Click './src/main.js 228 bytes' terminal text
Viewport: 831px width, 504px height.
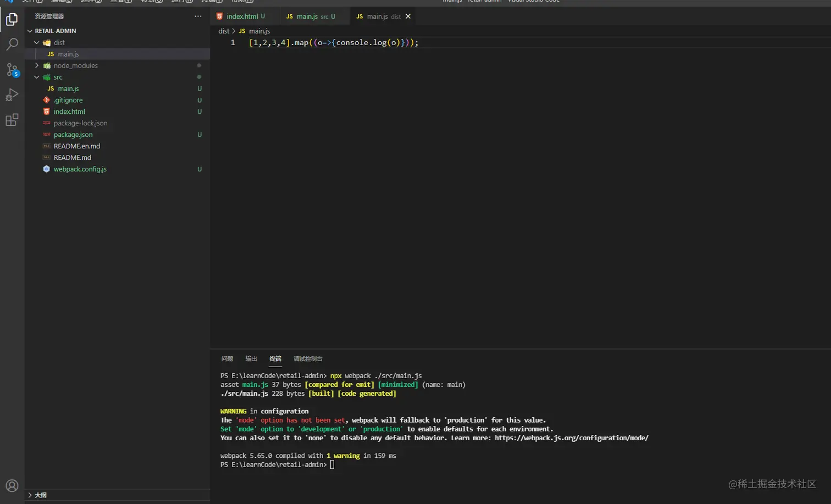(x=262, y=394)
